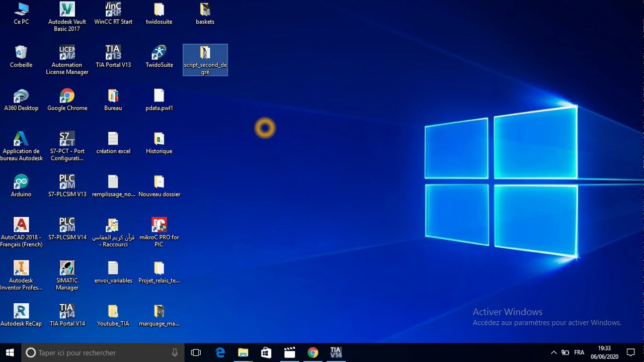Viewport: 644px width, 362px height.
Task: Select the Youtube_TIA folder
Action: 113,316
